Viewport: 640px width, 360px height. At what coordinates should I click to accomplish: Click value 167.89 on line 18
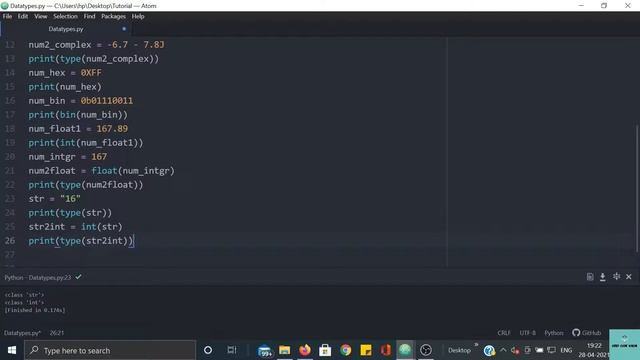[112, 129]
